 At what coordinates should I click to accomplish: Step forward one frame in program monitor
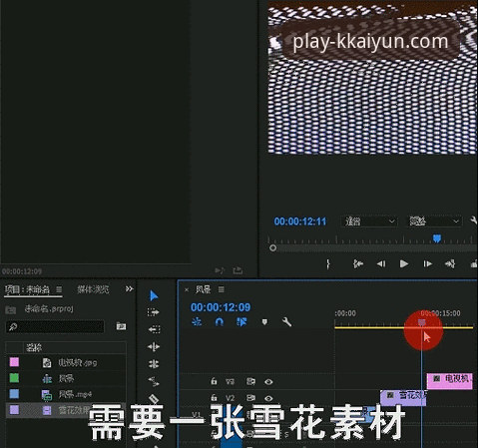(427, 263)
